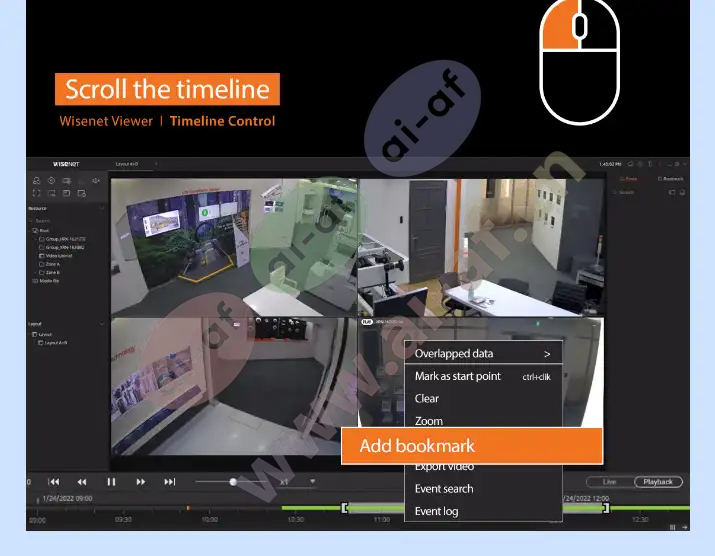Screen dimensions: 715x556
Task: Click the speaker volume icon in toolbar
Action: (96, 181)
